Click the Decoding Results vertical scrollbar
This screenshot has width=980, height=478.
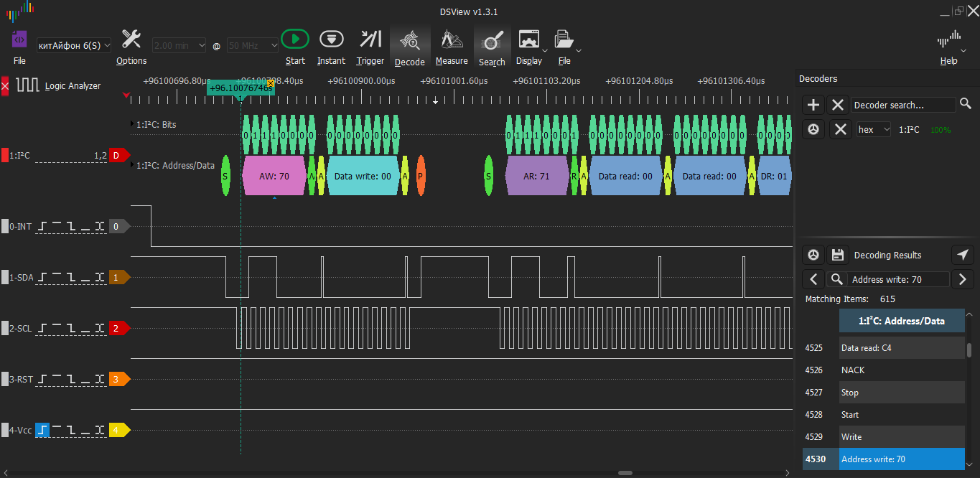coord(969,350)
